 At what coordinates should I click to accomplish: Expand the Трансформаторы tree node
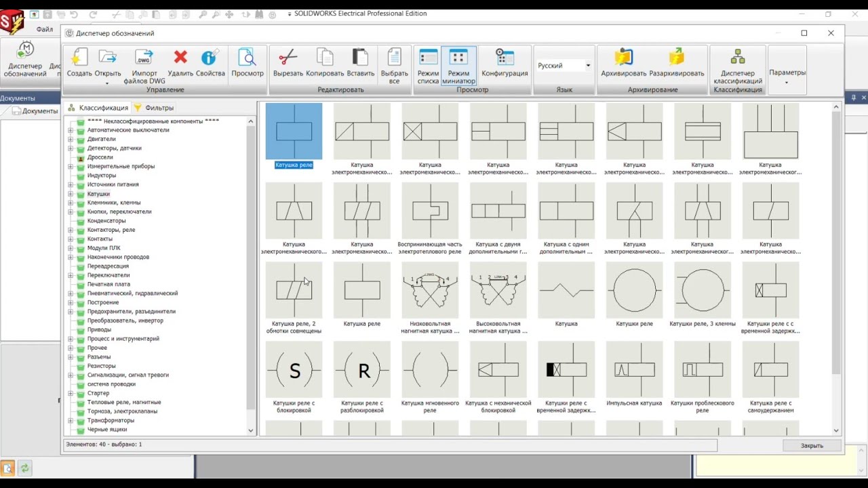(71, 420)
